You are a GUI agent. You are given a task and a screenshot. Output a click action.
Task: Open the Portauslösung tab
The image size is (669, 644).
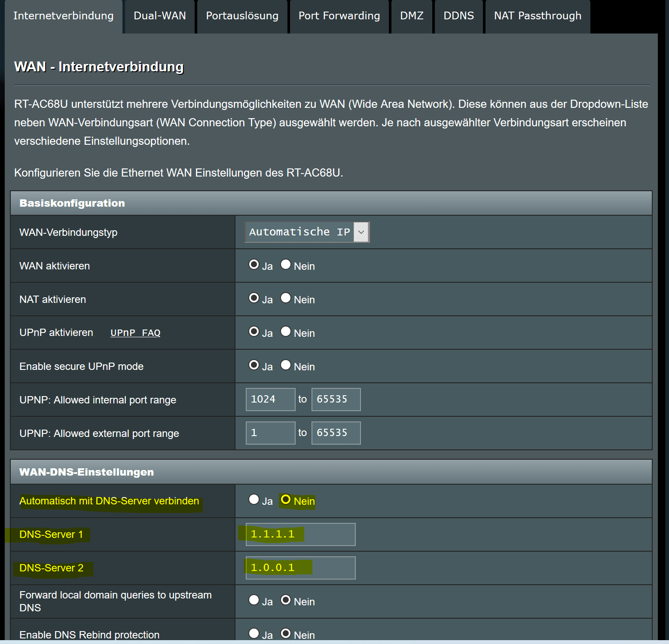point(242,16)
